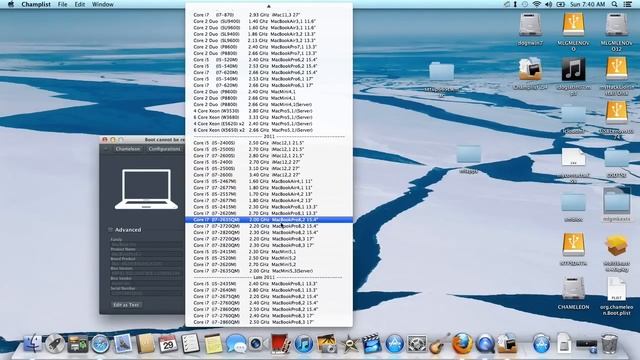The height and width of the screenshot is (360, 640).
Task: Click the Edit as Text button
Action: [x=126, y=304]
